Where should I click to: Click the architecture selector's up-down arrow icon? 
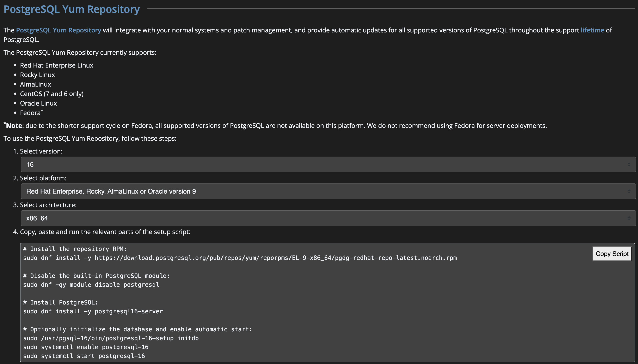coord(629,218)
